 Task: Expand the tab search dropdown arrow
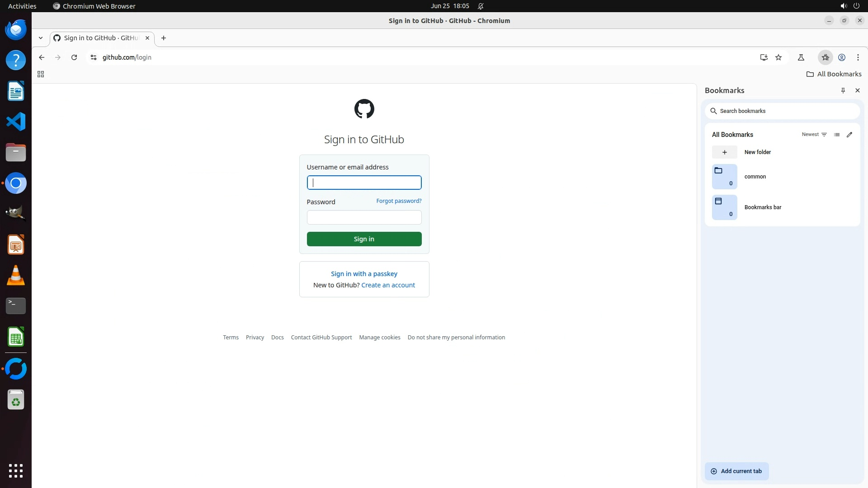41,38
